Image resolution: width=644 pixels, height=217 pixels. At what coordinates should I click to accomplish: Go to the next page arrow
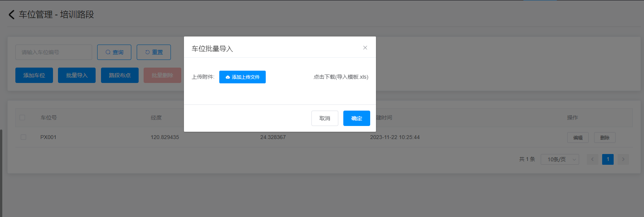click(623, 159)
